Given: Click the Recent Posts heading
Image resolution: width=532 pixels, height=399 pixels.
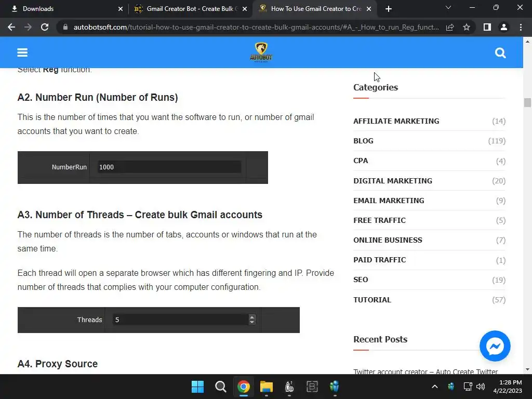Looking at the screenshot, I should [380, 339].
